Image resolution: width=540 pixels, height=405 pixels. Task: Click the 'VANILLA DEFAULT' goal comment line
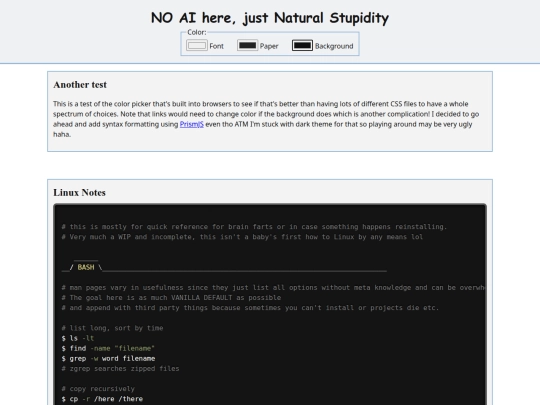[x=171, y=298]
